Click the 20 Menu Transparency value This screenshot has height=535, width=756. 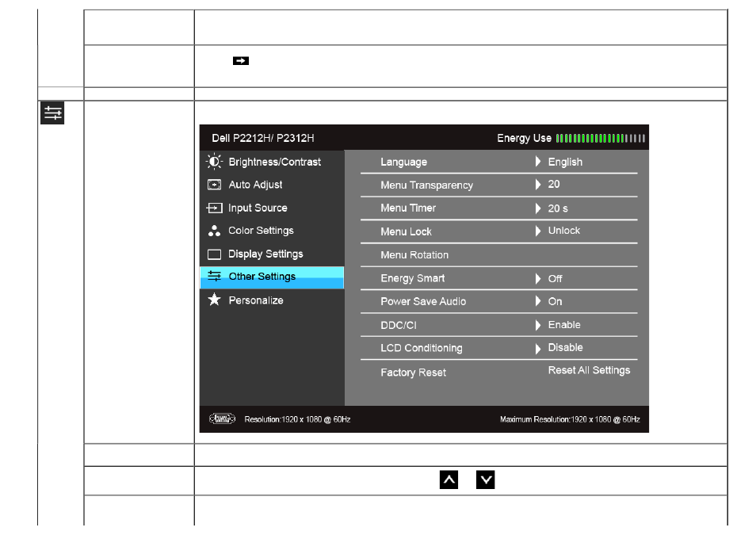[553, 185]
